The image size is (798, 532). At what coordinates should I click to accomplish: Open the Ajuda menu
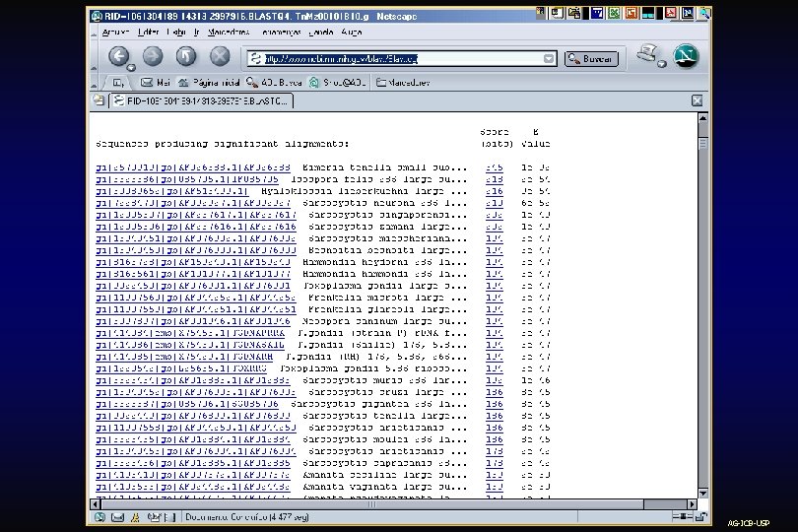(x=352, y=33)
